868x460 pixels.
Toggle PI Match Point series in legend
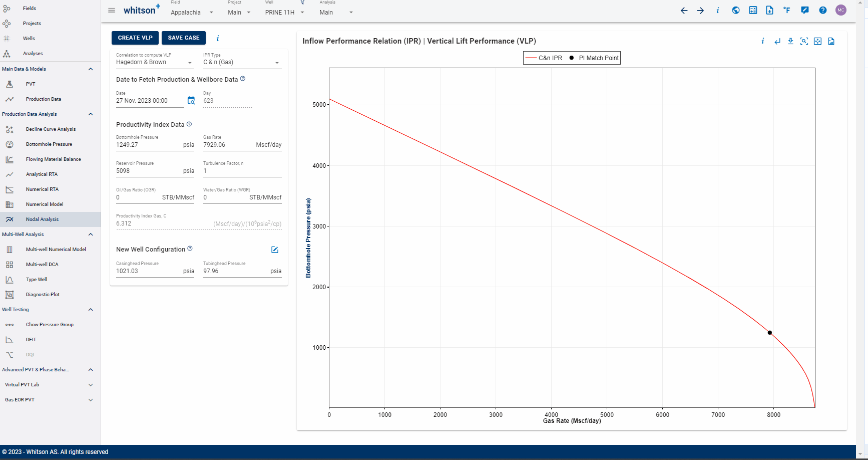click(594, 58)
